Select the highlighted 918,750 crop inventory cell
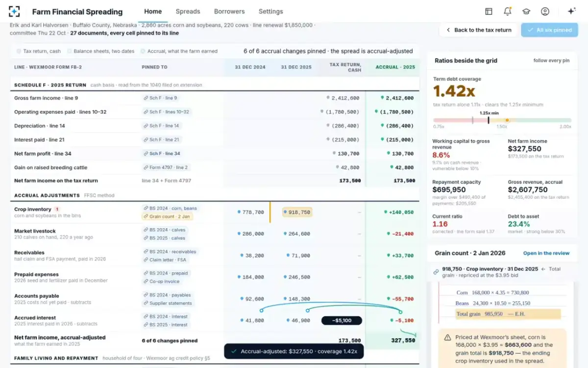 [x=297, y=212]
